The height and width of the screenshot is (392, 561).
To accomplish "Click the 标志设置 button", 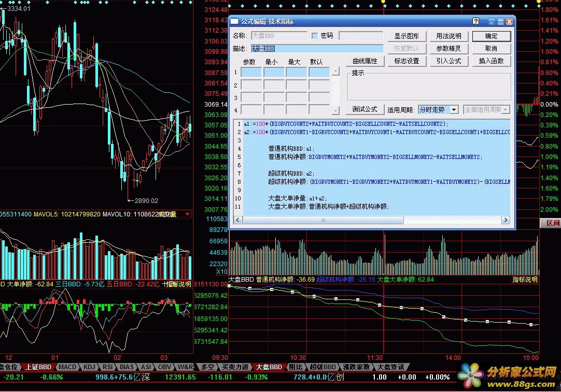I will 407,61.
